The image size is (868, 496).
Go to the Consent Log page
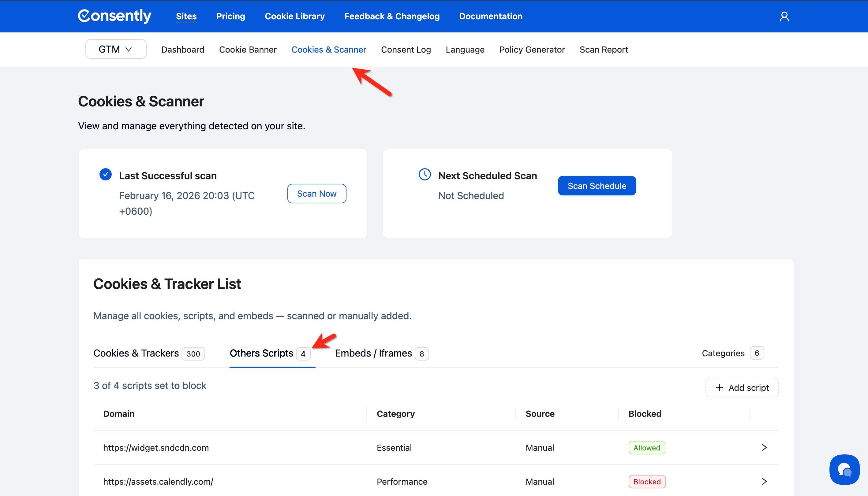tap(406, 50)
